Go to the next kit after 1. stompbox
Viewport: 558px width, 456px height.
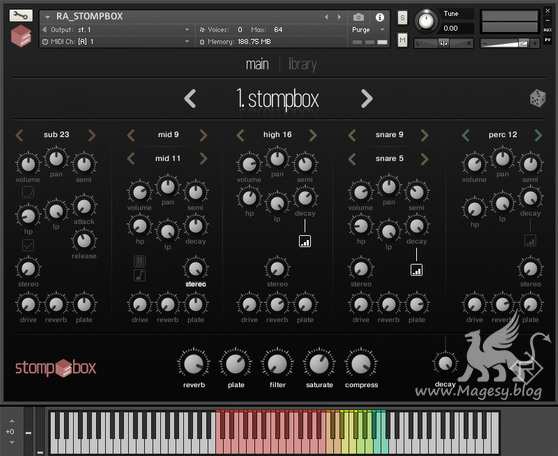(x=367, y=99)
